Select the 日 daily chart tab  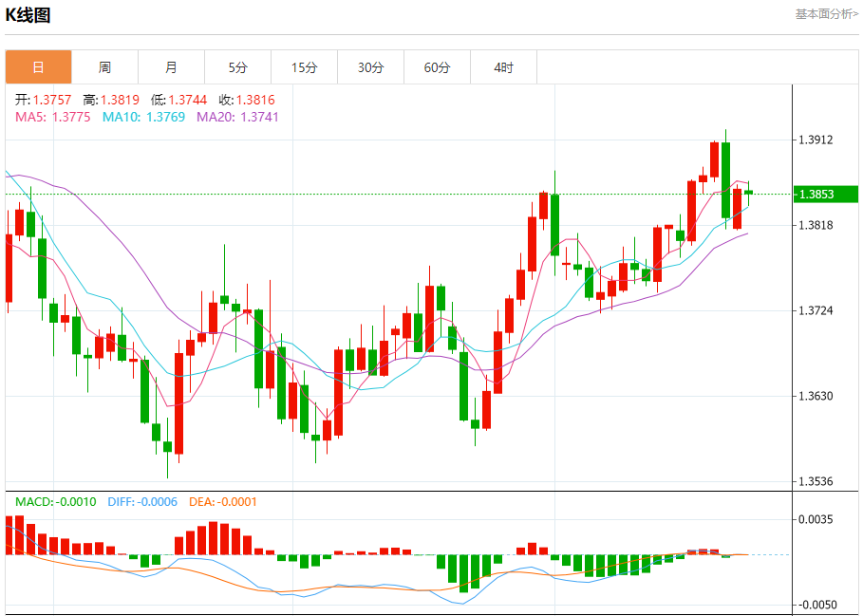pos(39,67)
